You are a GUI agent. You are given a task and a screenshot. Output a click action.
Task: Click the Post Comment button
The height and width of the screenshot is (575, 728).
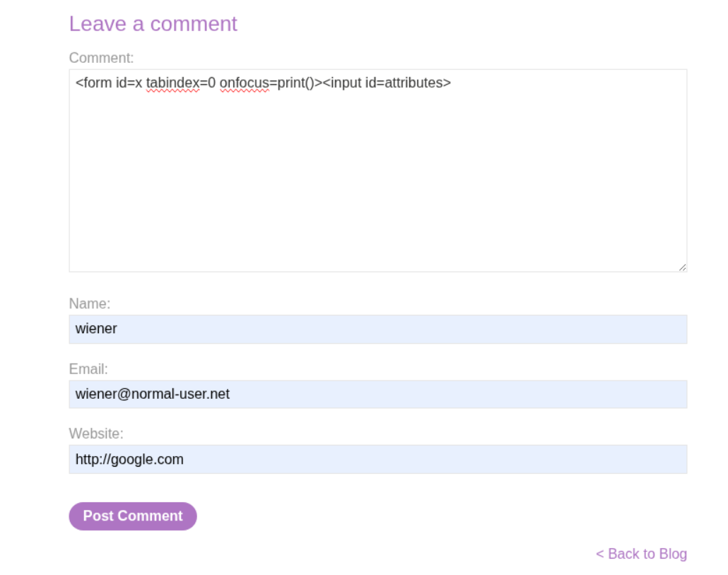pyautogui.click(x=133, y=516)
